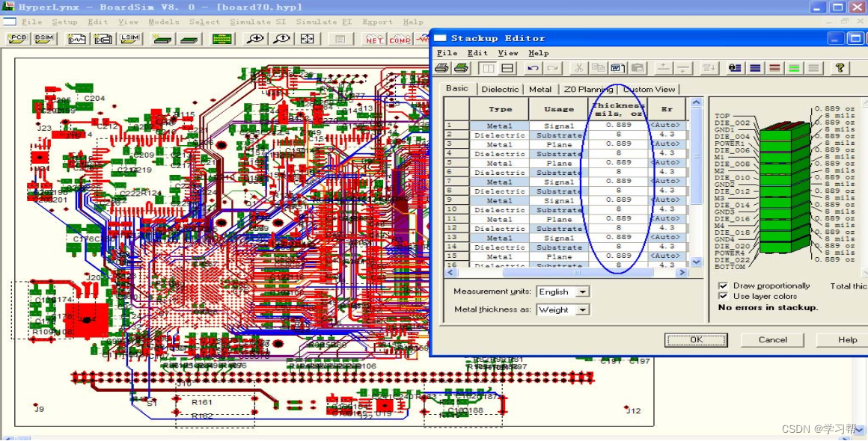Switch to the Custom View tab
This screenshot has height=441, width=868.
click(649, 89)
